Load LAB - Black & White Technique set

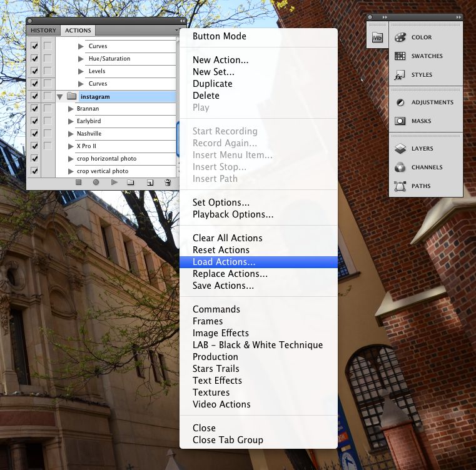[x=258, y=345]
